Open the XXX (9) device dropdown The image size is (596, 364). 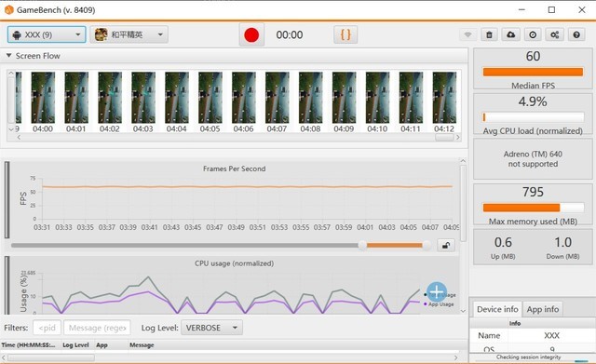click(47, 35)
